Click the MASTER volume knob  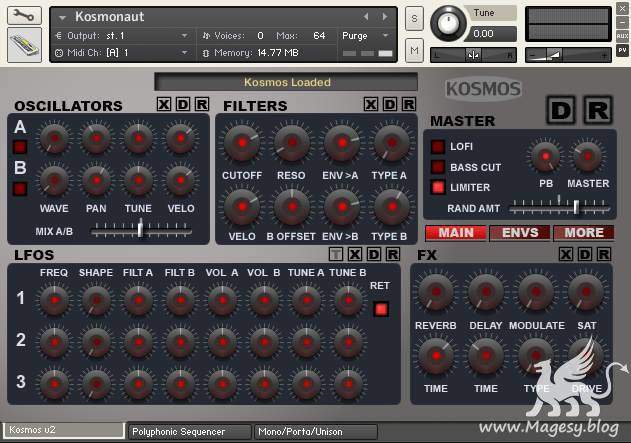[x=588, y=157]
